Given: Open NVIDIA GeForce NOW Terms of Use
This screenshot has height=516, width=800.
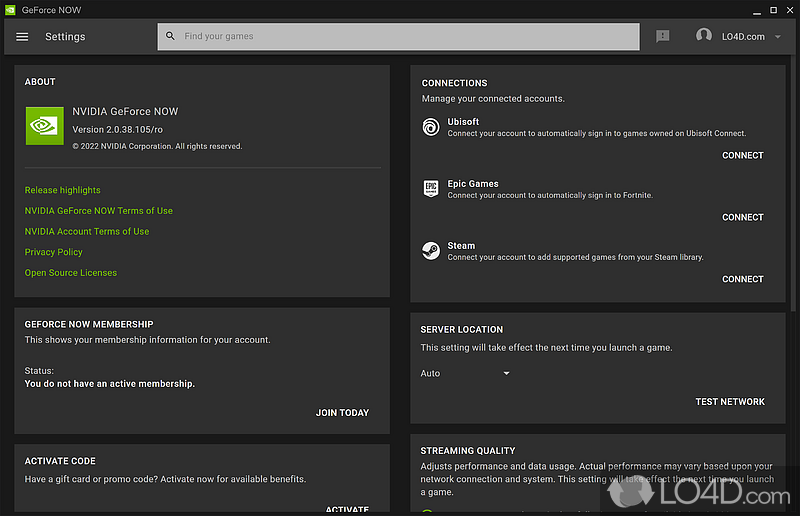Looking at the screenshot, I should 98,211.
